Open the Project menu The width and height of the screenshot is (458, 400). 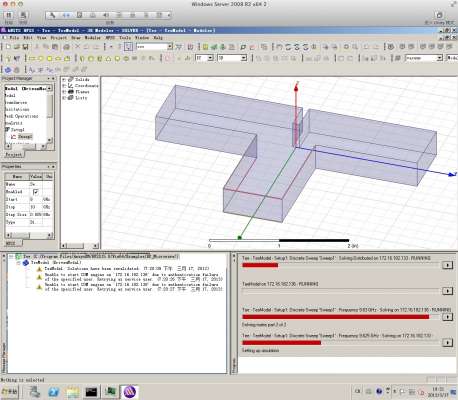click(59, 38)
